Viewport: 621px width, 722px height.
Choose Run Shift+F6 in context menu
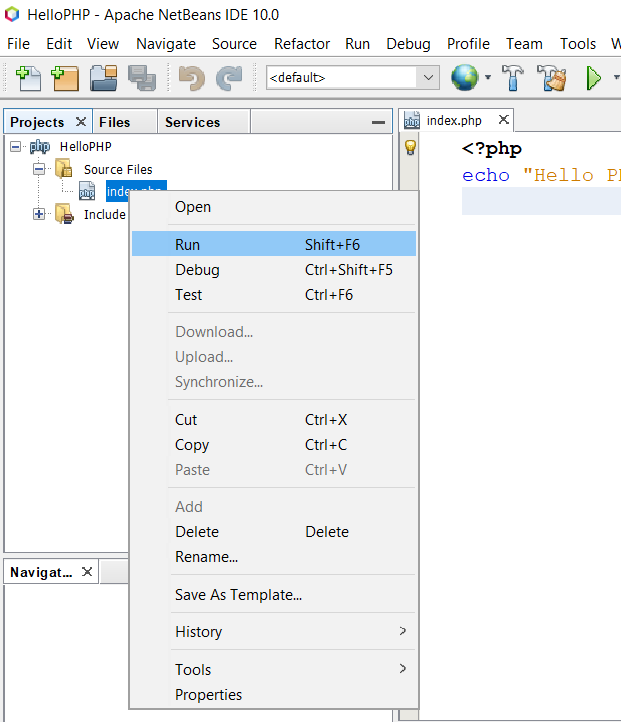pyautogui.click(x=274, y=244)
